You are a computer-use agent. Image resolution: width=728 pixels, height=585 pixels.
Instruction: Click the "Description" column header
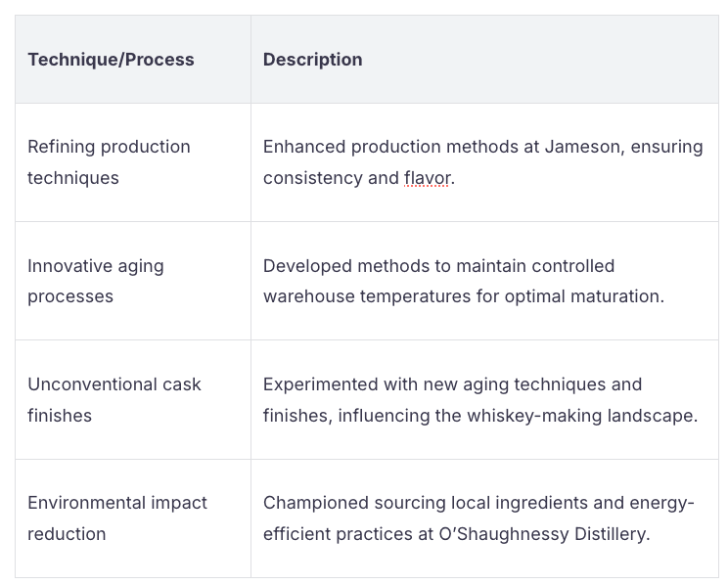pyautogui.click(x=312, y=60)
